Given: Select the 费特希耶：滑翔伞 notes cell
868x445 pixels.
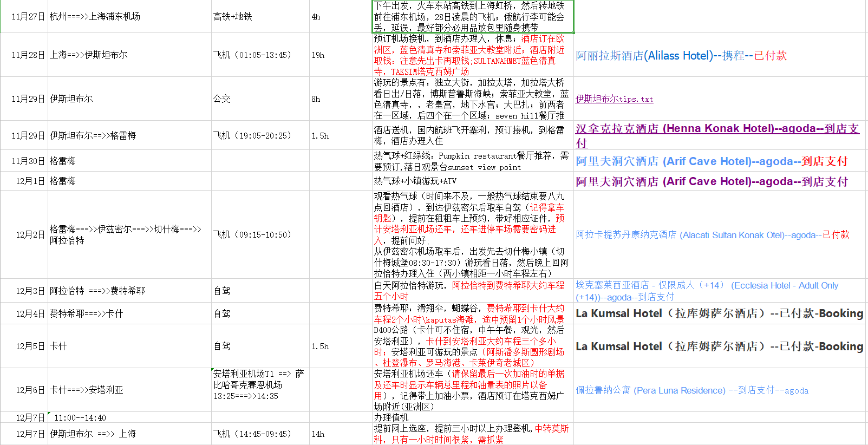Looking at the screenshot, I should [x=473, y=314].
